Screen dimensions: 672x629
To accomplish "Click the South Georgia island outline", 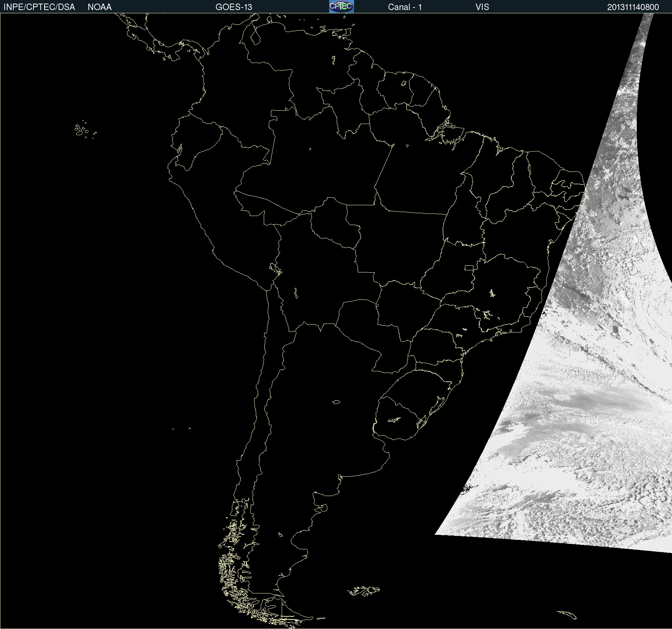I will coord(567,615).
